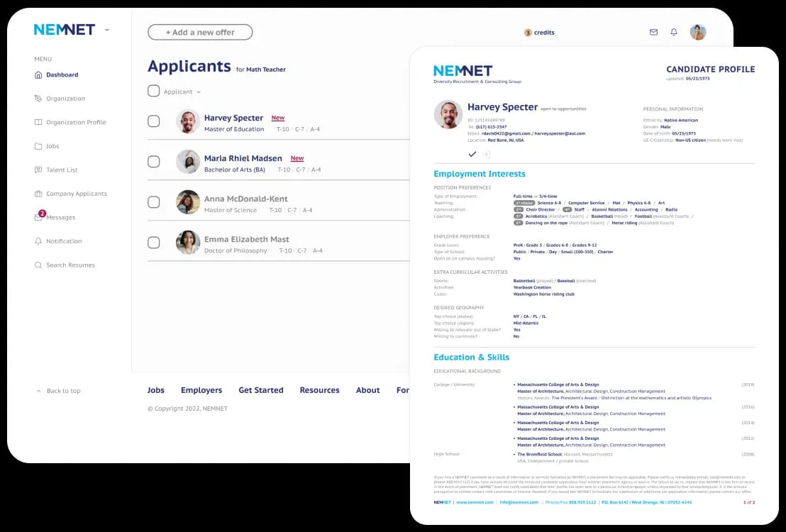Image resolution: width=786 pixels, height=532 pixels.
Task: Open Organization Profile book icon
Action: click(x=38, y=122)
